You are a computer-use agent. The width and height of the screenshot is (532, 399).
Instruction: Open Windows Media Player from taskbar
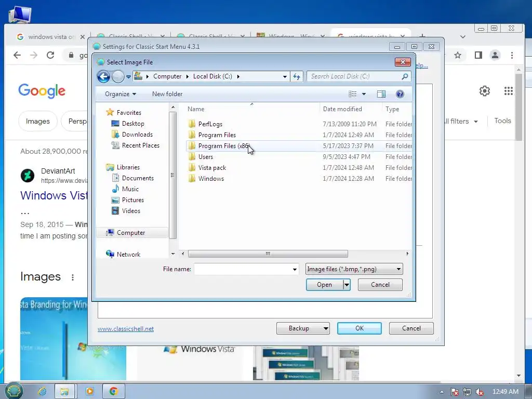[90, 391]
